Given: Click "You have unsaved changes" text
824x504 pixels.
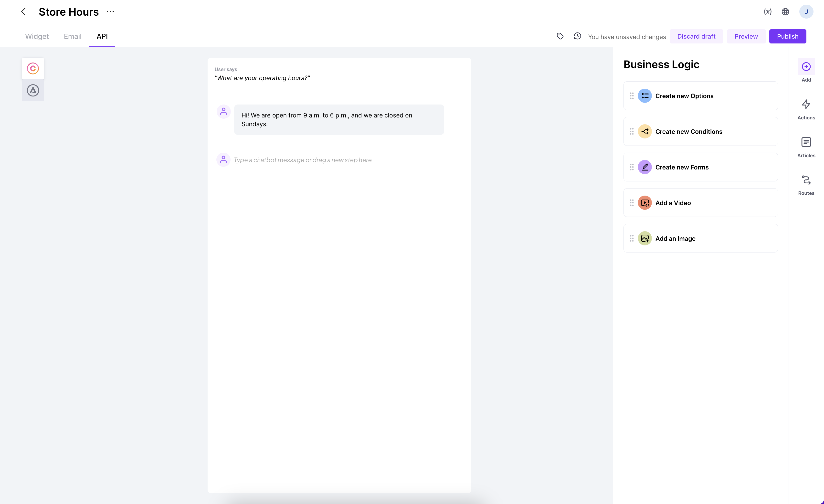Looking at the screenshot, I should (627, 37).
